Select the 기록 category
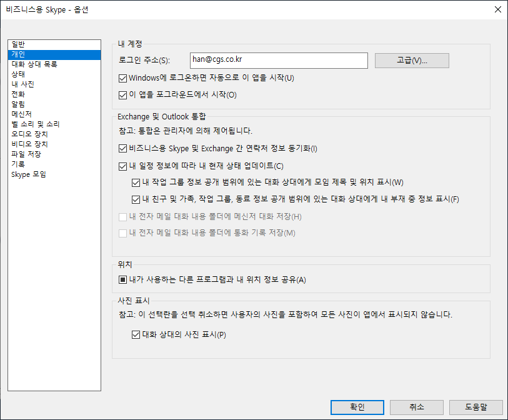The image size is (508, 420). tap(54, 164)
